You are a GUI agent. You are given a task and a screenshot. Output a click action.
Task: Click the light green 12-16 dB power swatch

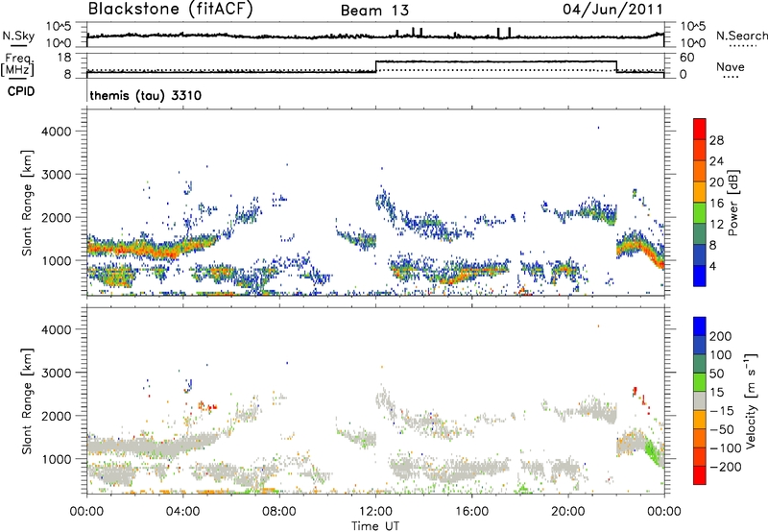tap(700, 213)
